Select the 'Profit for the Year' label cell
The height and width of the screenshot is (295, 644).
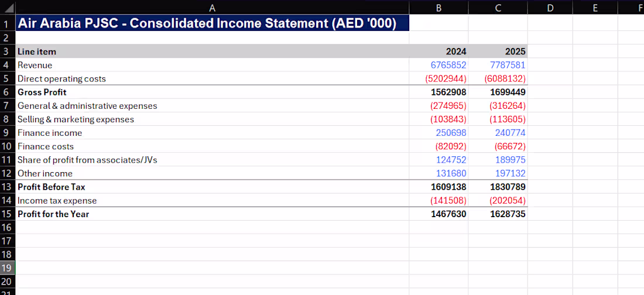[213, 214]
